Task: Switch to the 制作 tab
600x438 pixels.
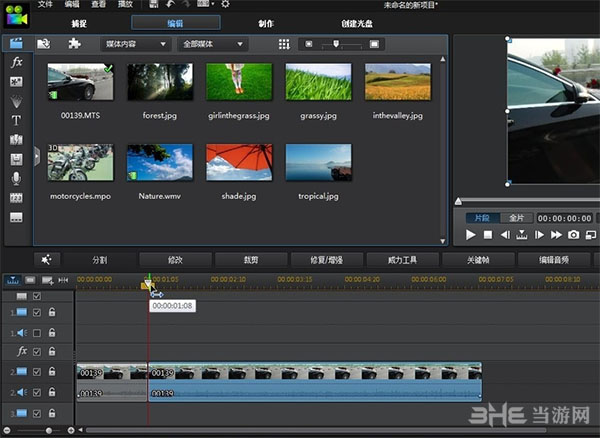Action: [266, 24]
